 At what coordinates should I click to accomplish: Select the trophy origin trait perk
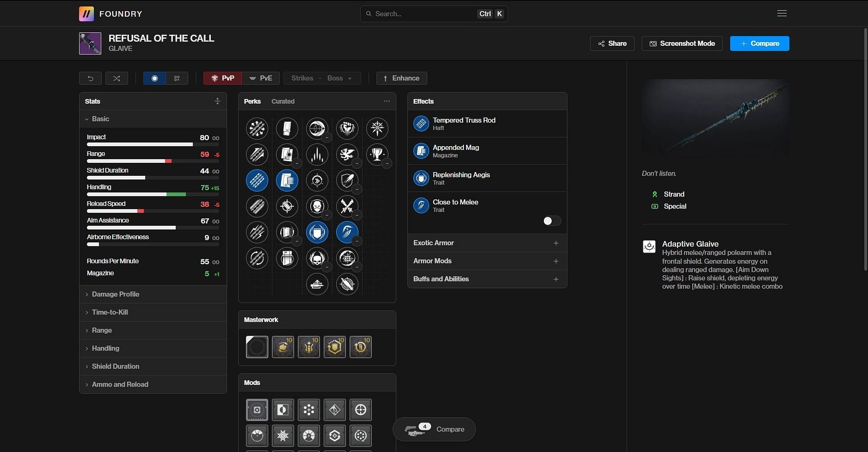click(x=377, y=155)
